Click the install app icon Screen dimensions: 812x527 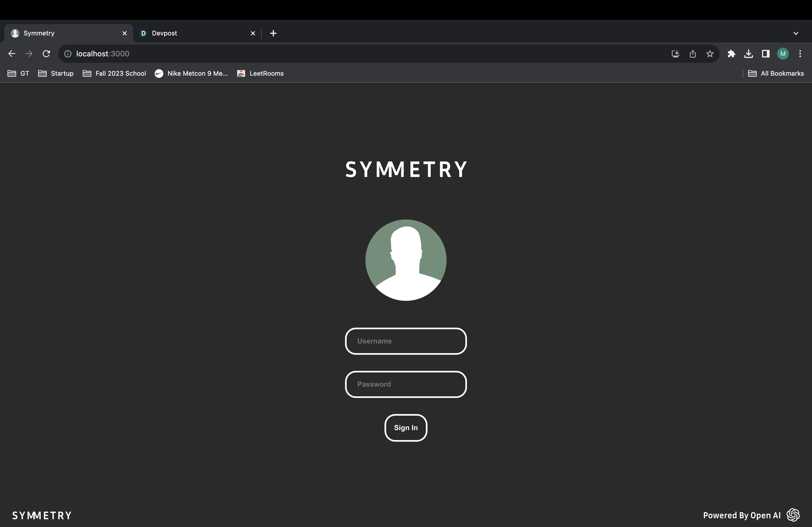675,53
